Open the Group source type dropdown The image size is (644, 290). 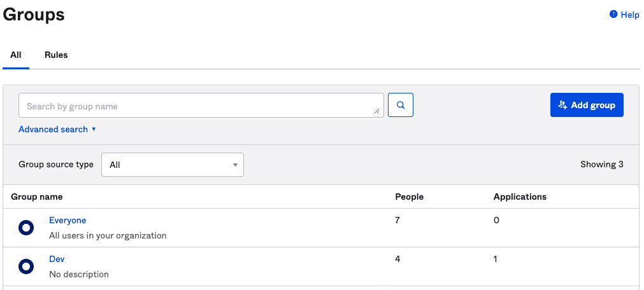click(x=172, y=165)
